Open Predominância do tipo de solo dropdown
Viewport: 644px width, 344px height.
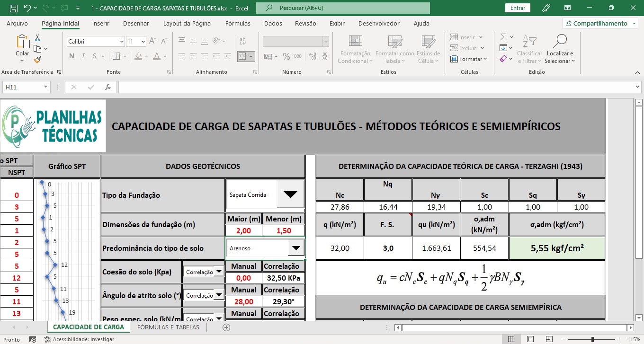click(296, 248)
